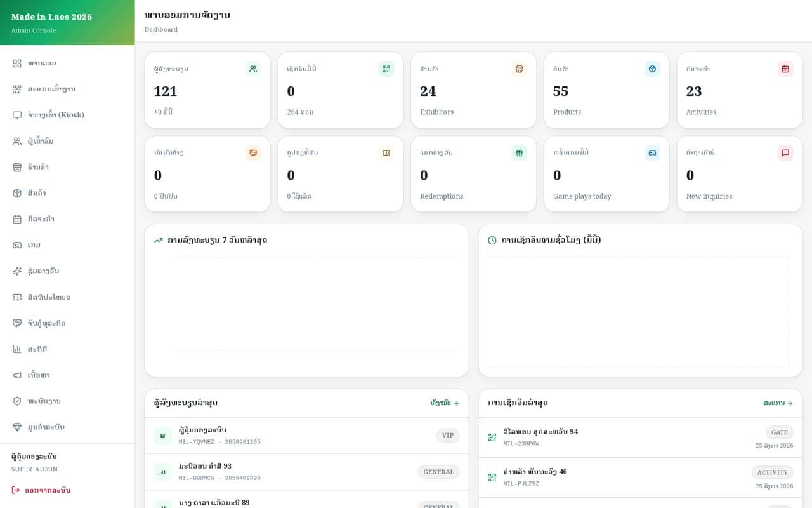The image size is (812, 508).
Task: Log out using the red sidebar button
Action: [x=41, y=490]
